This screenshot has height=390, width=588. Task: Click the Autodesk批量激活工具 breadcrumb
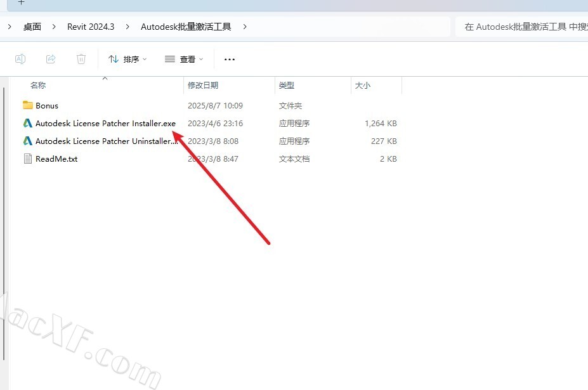pyautogui.click(x=186, y=27)
